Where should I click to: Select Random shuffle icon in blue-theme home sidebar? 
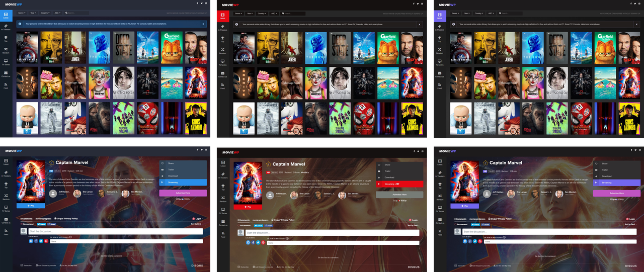pyautogui.click(x=6, y=49)
